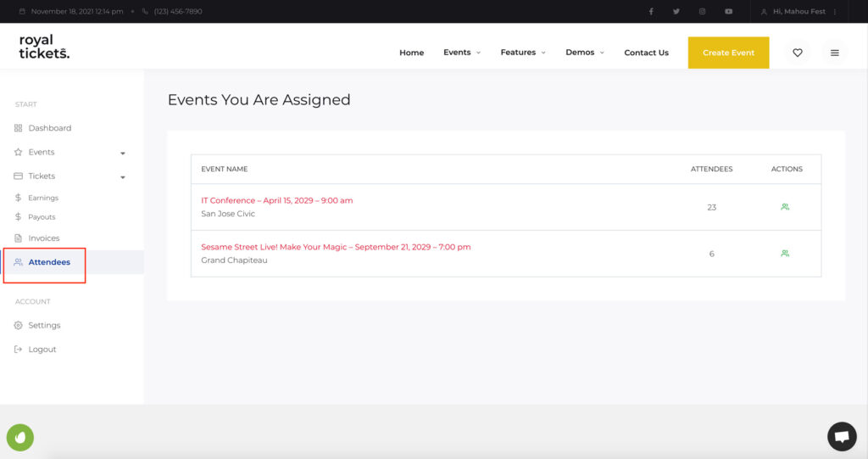
Task: Open the YouTube social icon
Action: point(728,11)
